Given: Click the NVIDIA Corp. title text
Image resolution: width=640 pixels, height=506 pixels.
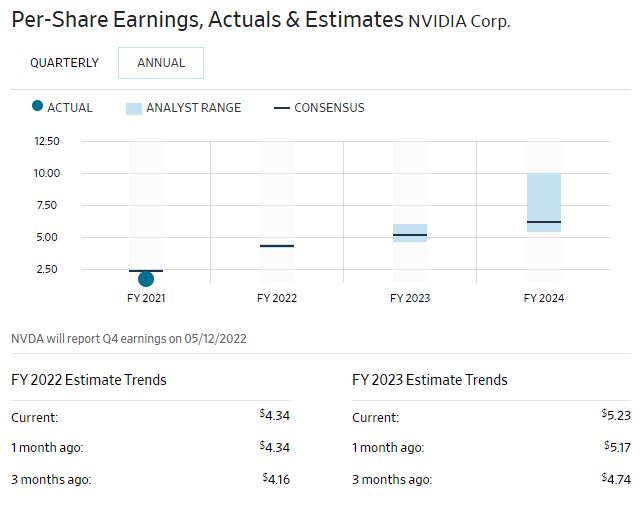Looking at the screenshot, I should point(459,22).
